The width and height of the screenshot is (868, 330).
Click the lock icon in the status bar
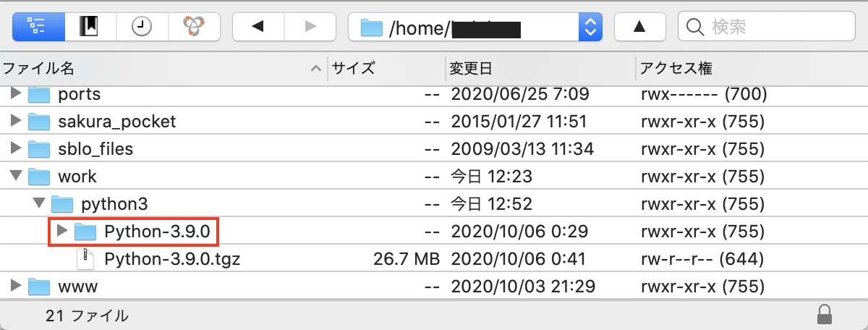coord(823,314)
